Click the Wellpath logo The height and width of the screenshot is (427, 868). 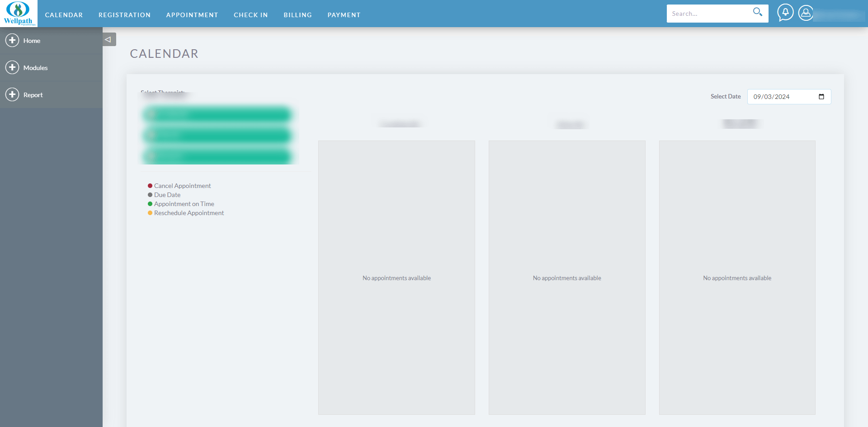point(19,14)
